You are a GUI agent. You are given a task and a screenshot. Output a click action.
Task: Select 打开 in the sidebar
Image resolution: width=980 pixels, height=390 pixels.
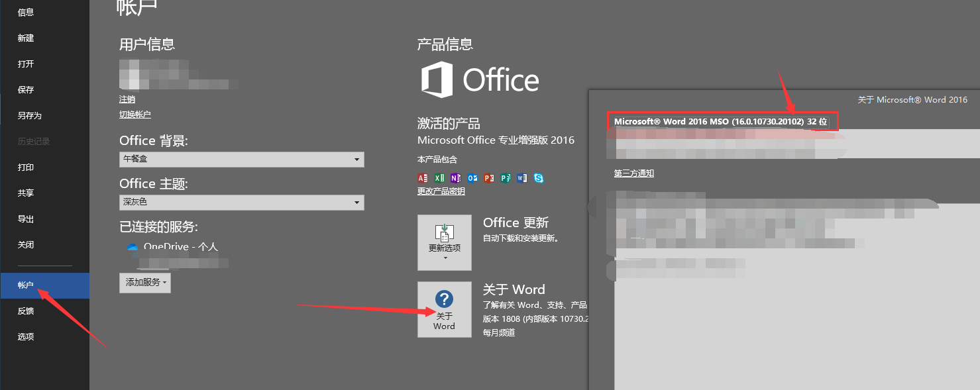[26, 64]
